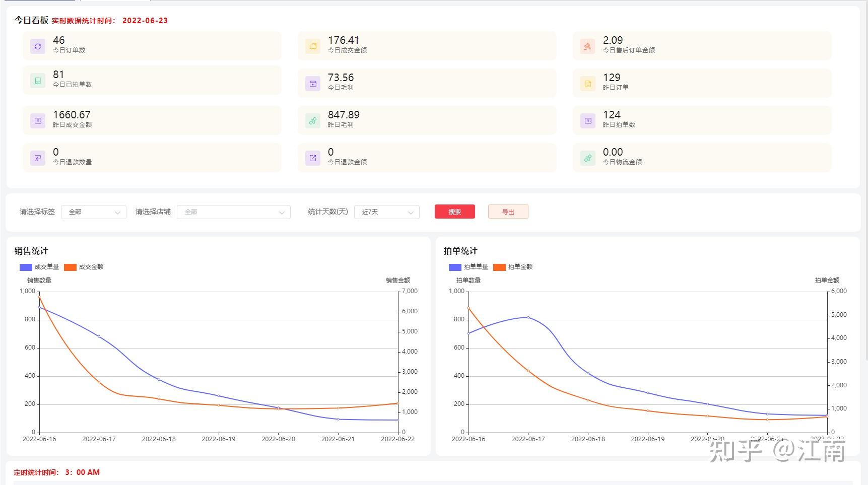This screenshot has height=485, width=868.
Task: Click the 今日成交金额 wallet icon
Action: tap(313, 46)
